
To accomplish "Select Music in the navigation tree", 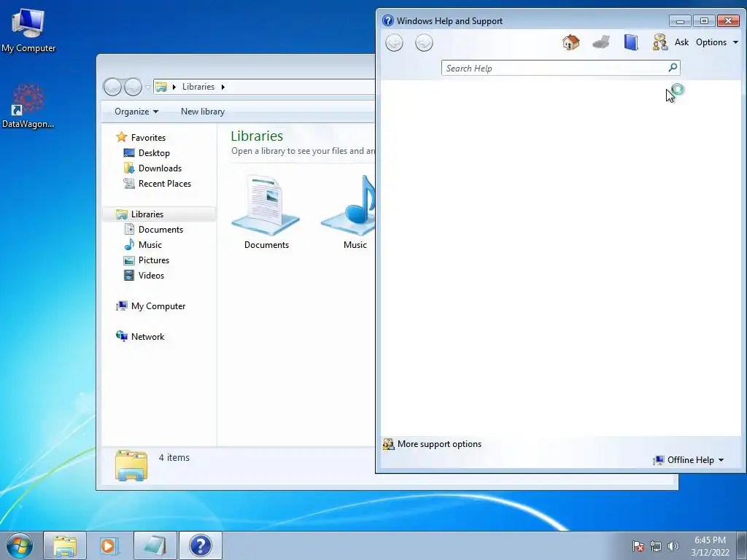I will 150,245.
